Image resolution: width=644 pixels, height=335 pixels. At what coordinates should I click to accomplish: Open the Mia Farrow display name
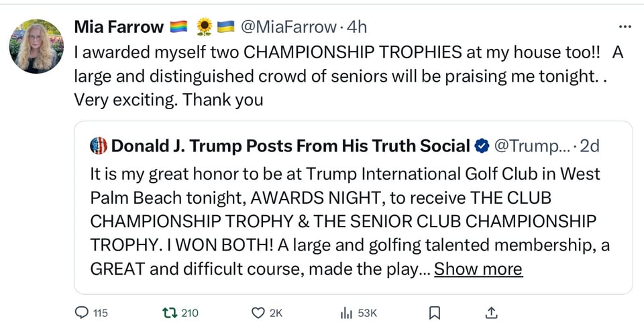119,27
